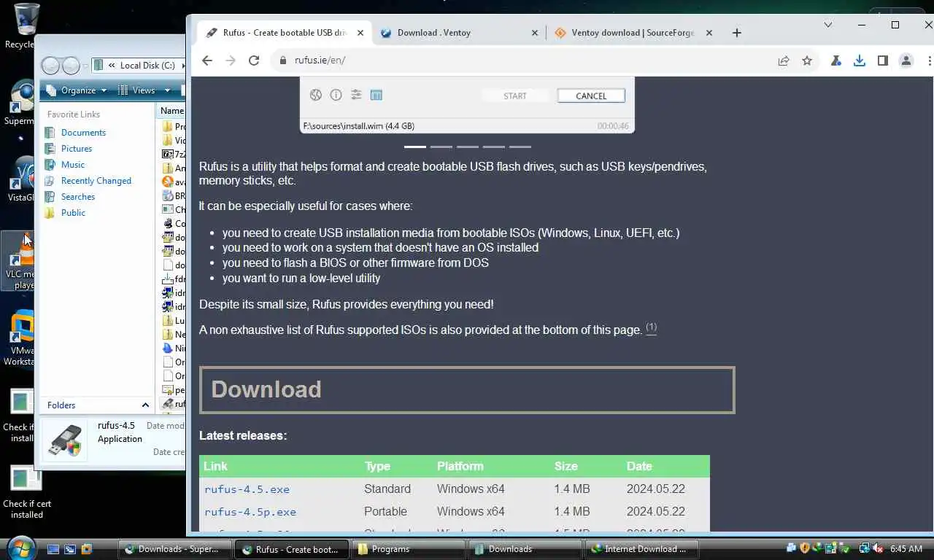Click 'Latest releases:' text
The height and width of the screenshot is (560, 934).
point(243,435)
